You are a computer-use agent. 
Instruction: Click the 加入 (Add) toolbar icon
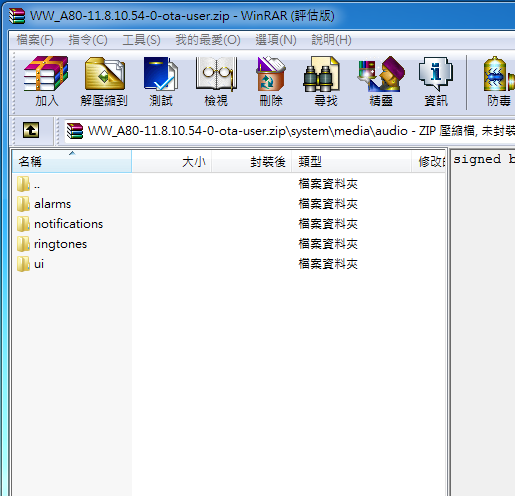tap(46, 81)
